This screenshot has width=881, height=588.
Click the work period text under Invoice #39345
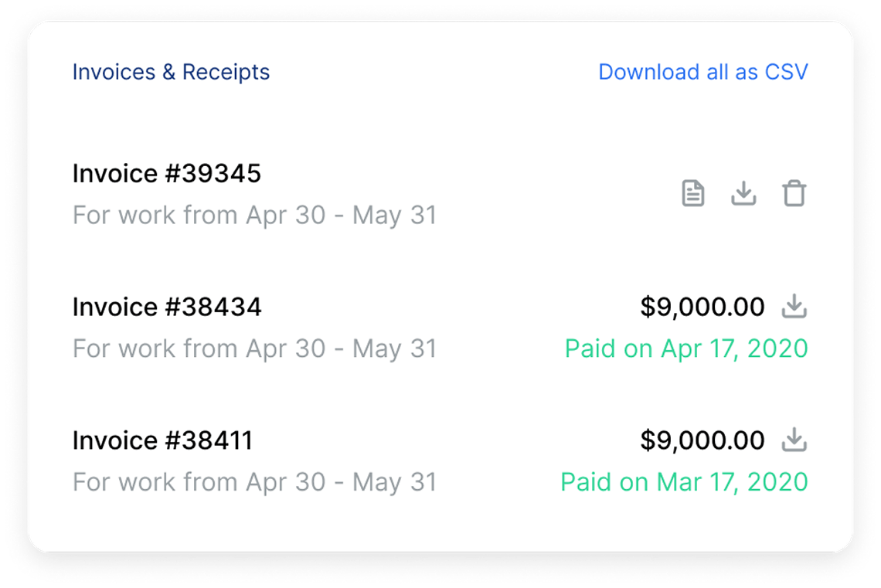point(254,215)
